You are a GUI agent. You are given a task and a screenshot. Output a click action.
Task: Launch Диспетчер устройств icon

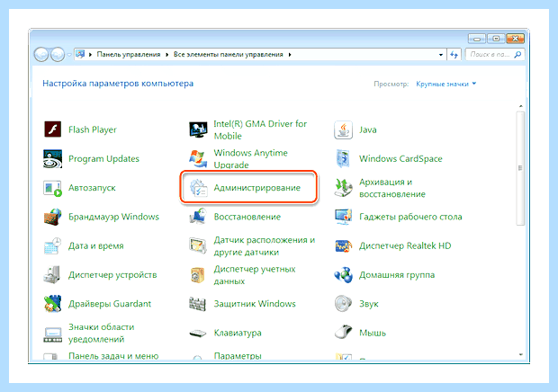click(53, 275)
